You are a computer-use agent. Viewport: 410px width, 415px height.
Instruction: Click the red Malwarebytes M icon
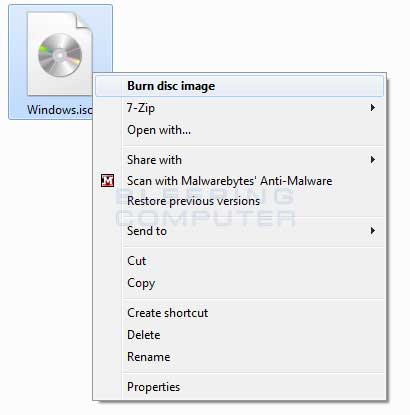[107, 181]
